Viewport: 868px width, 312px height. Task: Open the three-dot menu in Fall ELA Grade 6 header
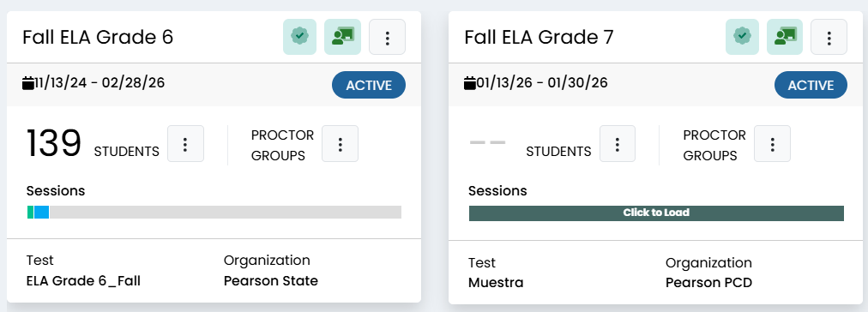pyautogui.click(x=388, y=37)
